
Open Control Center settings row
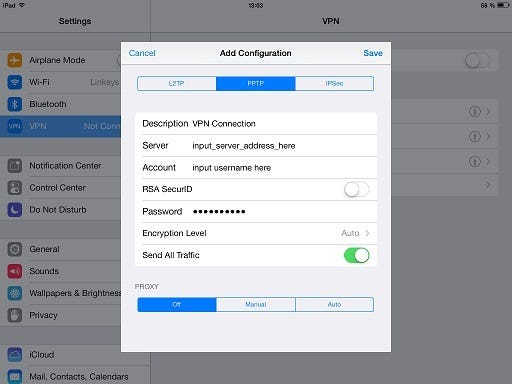click(x=61, y=188)
